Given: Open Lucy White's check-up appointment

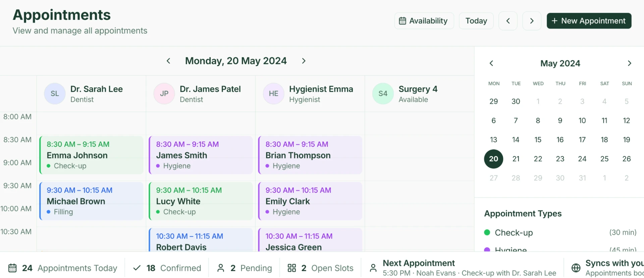Looking at the screenshot, I should point(201,201).
